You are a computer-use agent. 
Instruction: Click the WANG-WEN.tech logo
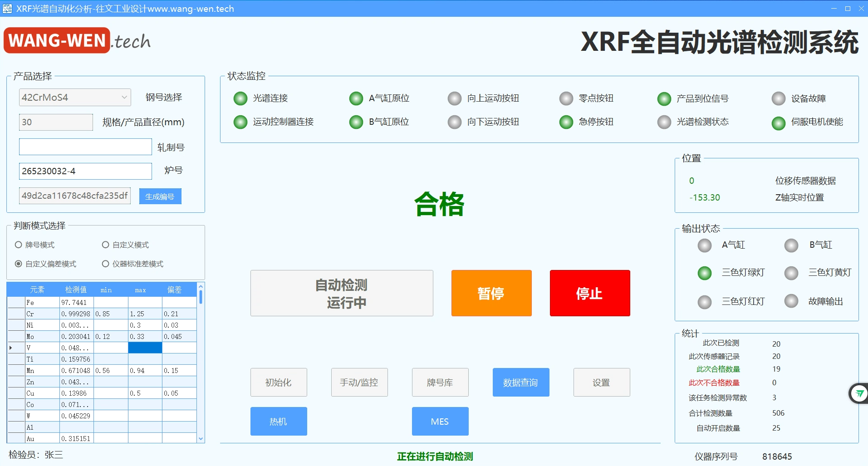[x=77, y=41]
